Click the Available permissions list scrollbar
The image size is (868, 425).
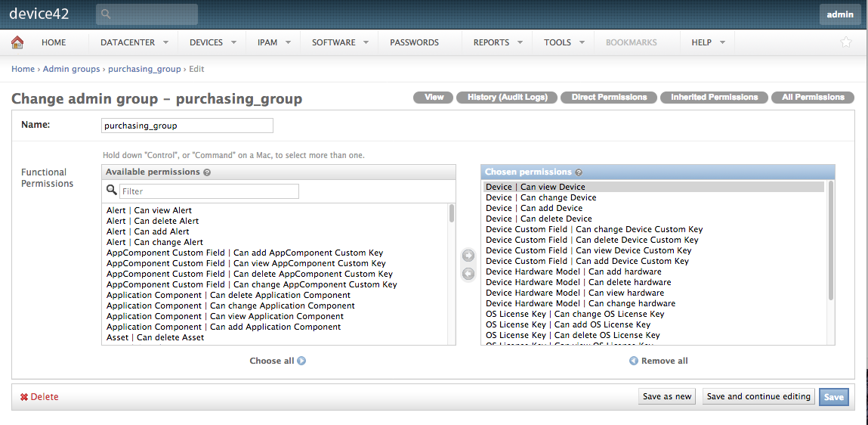coord(452,213)
